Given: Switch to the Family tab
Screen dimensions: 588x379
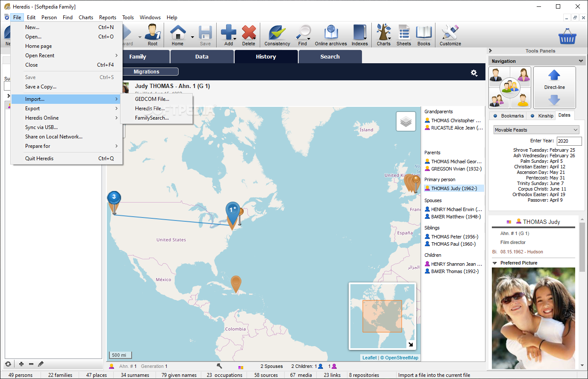Looking at the screenshot, I should tap(138, 56).
